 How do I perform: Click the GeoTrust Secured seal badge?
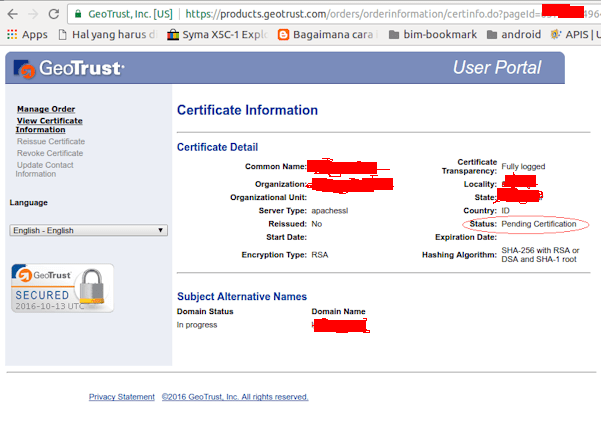click(x=62, y=288)
